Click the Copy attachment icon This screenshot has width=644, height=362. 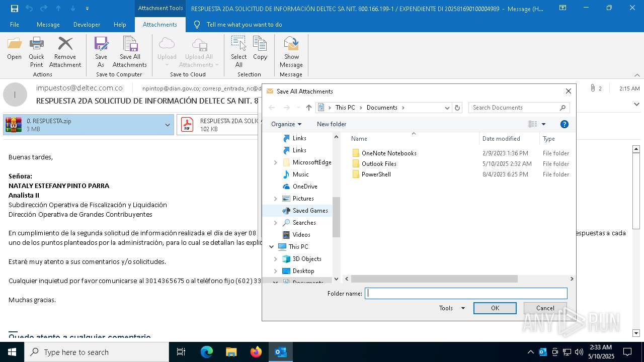pyautogui.click(x=260, y=49)
